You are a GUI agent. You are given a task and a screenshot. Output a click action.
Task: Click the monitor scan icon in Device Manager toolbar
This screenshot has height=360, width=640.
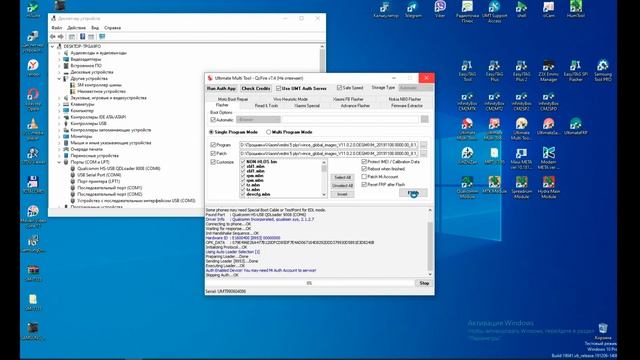102,37
